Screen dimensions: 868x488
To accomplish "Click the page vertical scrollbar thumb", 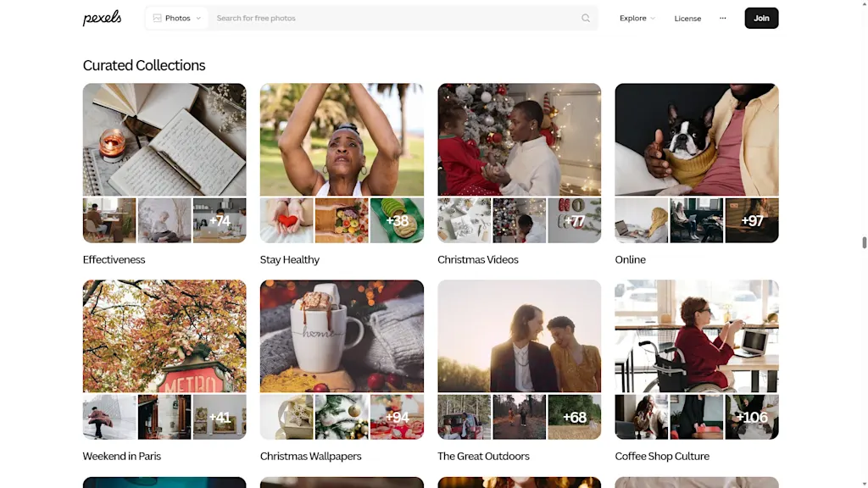I will tap(863, 243).
